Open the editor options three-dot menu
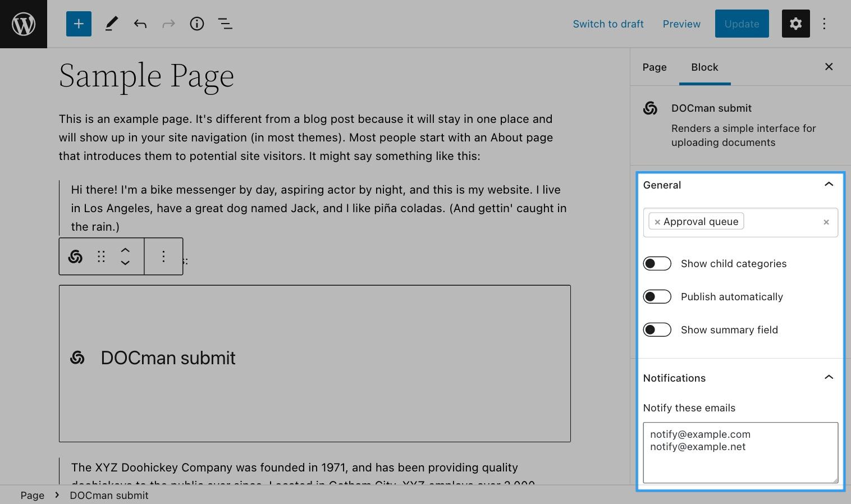Viewport: 851px width, 504px height. (824, 24)
